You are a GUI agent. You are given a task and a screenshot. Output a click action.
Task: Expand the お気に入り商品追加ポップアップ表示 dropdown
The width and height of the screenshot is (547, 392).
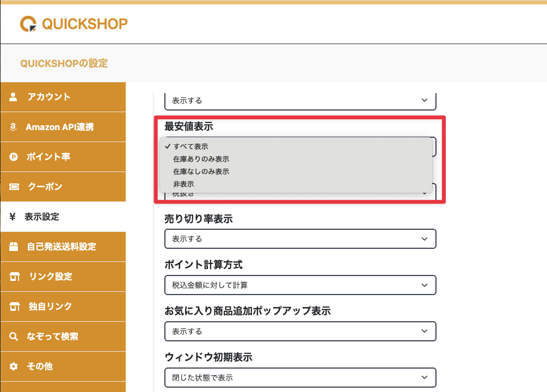tap(300, 331)
